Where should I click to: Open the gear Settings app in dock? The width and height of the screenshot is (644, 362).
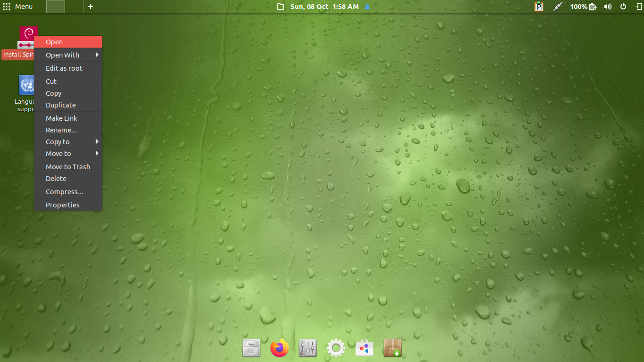[336, 348]
